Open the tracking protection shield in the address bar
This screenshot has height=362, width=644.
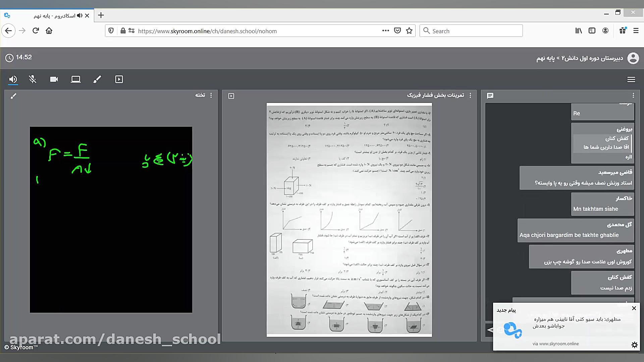point(111,31)
